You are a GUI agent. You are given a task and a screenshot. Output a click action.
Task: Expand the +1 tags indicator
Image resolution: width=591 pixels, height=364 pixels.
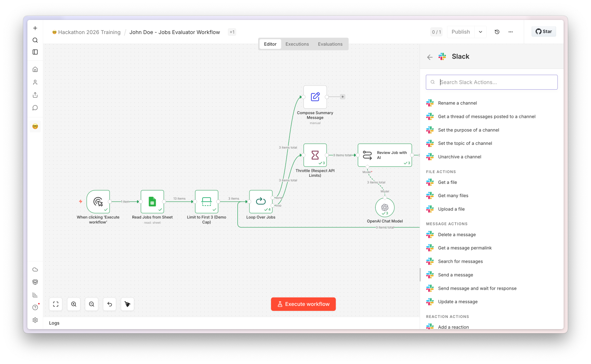(232, 32)
